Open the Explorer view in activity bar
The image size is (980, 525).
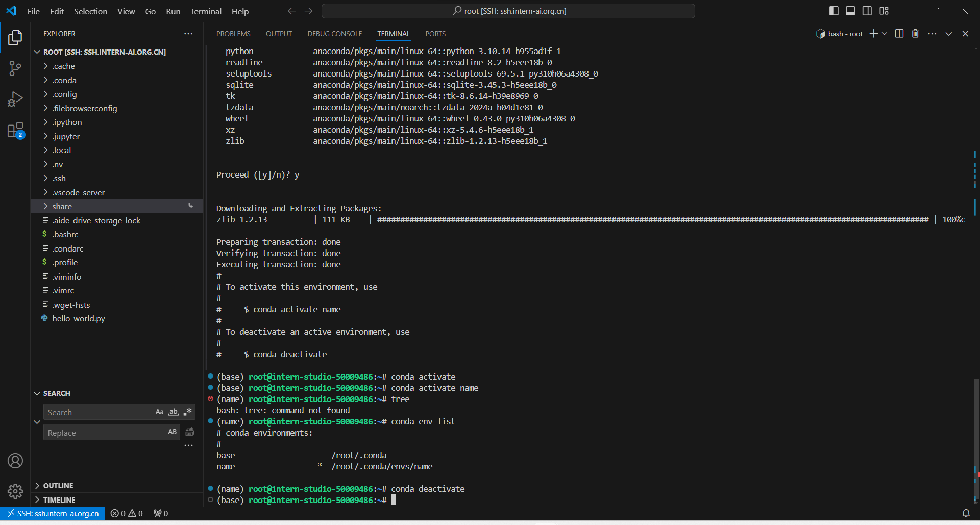(x=15, y=38)
